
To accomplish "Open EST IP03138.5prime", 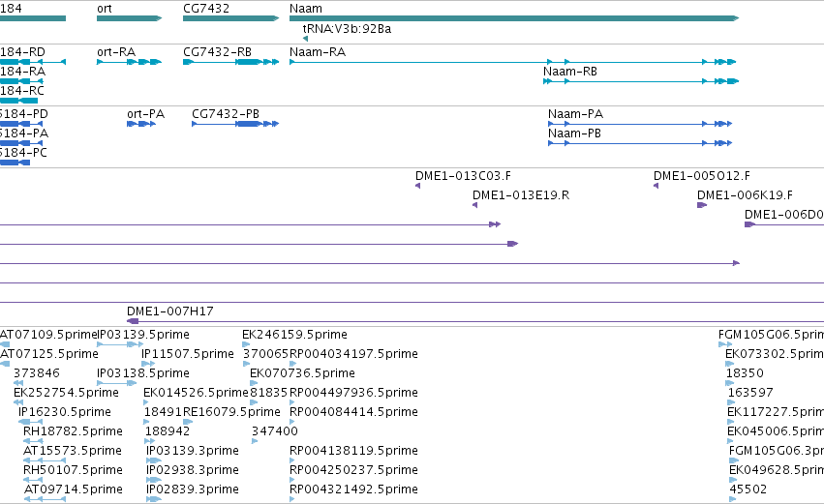I will tap(143, 373).
